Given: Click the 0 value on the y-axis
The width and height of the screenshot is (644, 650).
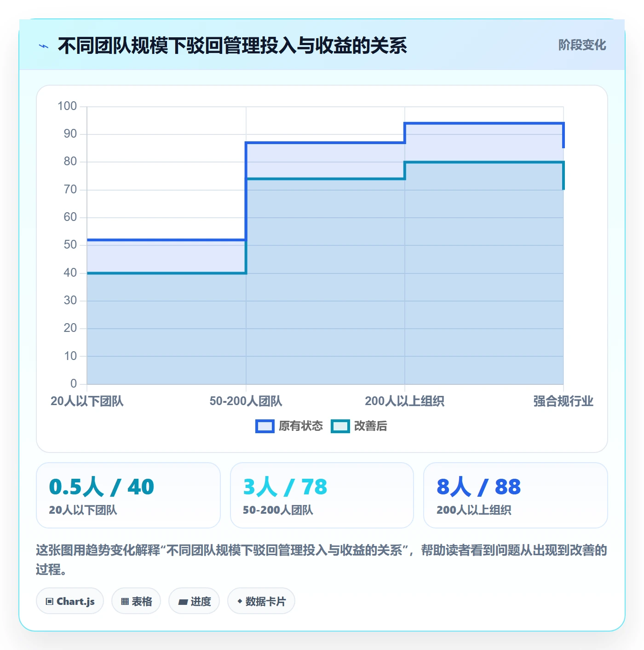Looking at the screenshot, I should 74,383.
